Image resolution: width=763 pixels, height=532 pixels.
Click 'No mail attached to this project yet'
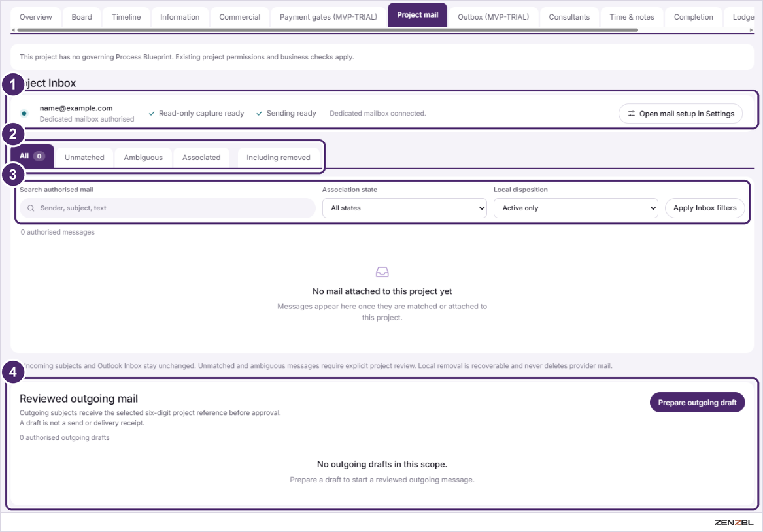[x=382, y=291]
